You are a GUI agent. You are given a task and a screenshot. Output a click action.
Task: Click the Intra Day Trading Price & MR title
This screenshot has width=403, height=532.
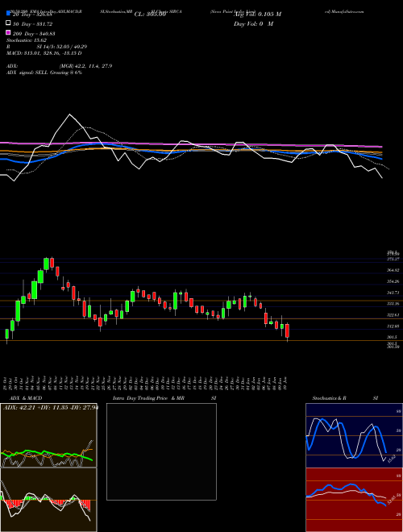coord(148,398)
